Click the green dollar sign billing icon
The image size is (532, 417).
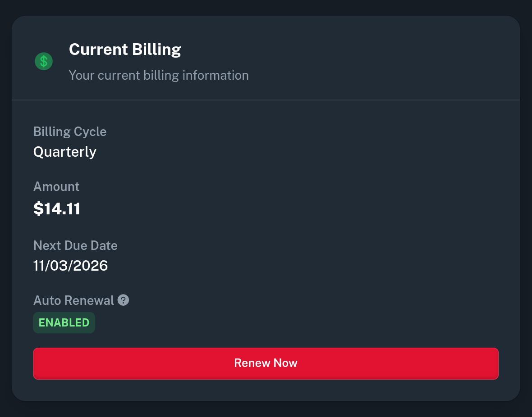click(x=44, y=61)
